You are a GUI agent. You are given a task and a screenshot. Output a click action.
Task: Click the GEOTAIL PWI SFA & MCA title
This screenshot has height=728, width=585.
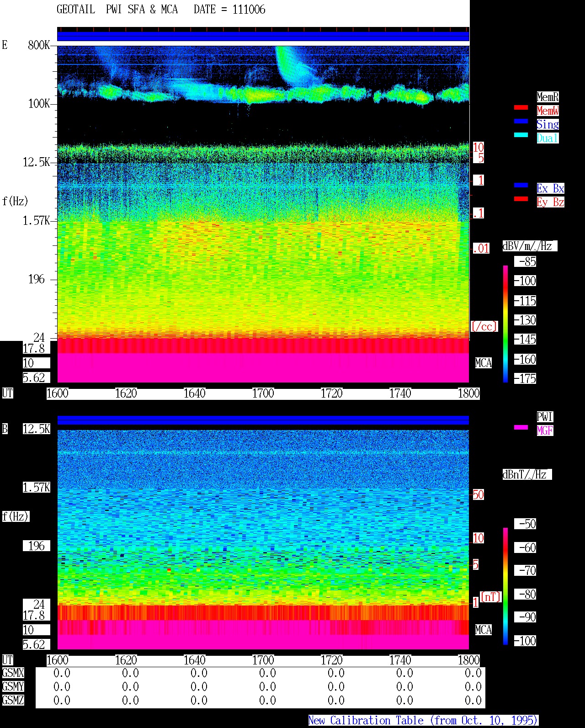117,10
